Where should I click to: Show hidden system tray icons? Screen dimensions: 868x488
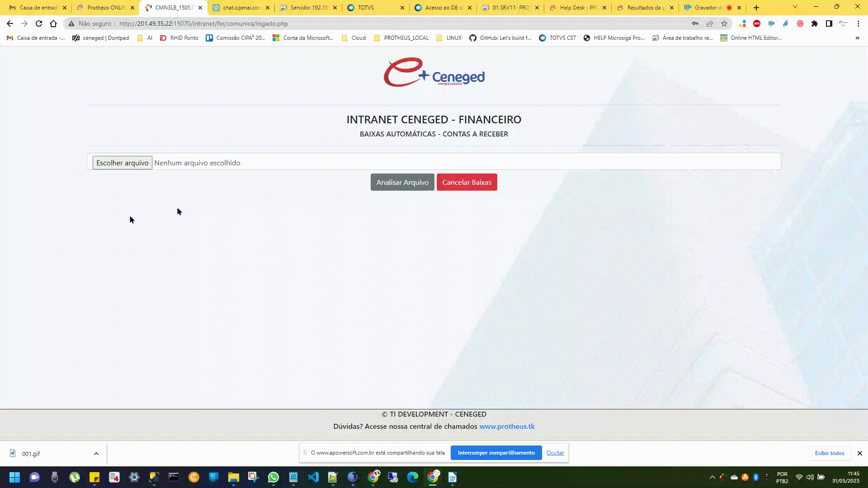click(x=712, y=477)
